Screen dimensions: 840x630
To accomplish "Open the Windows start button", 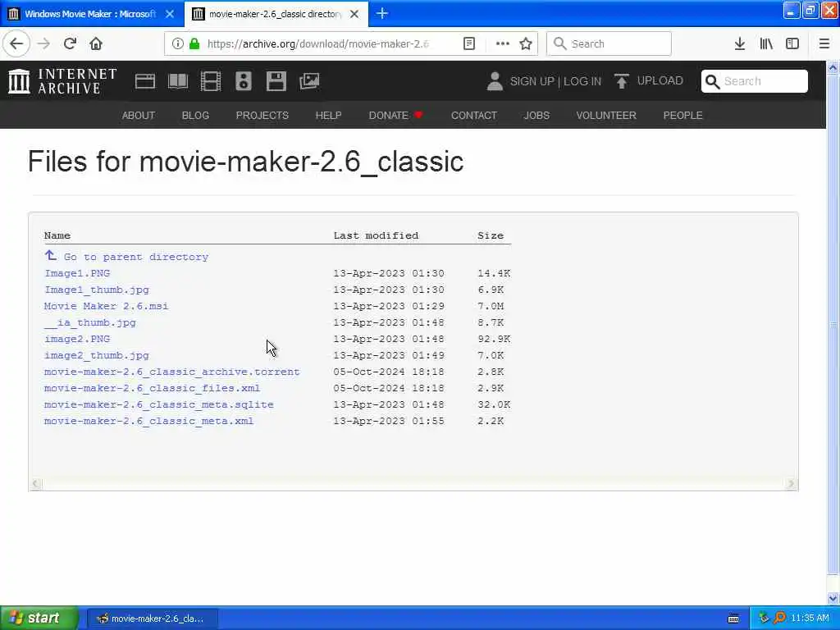I will (39, 619).
